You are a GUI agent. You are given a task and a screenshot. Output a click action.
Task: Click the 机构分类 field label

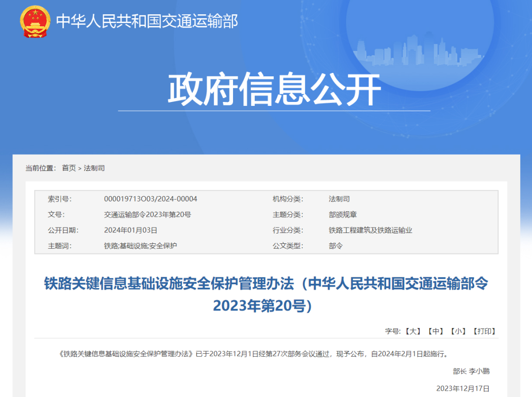tap(288, 199)
